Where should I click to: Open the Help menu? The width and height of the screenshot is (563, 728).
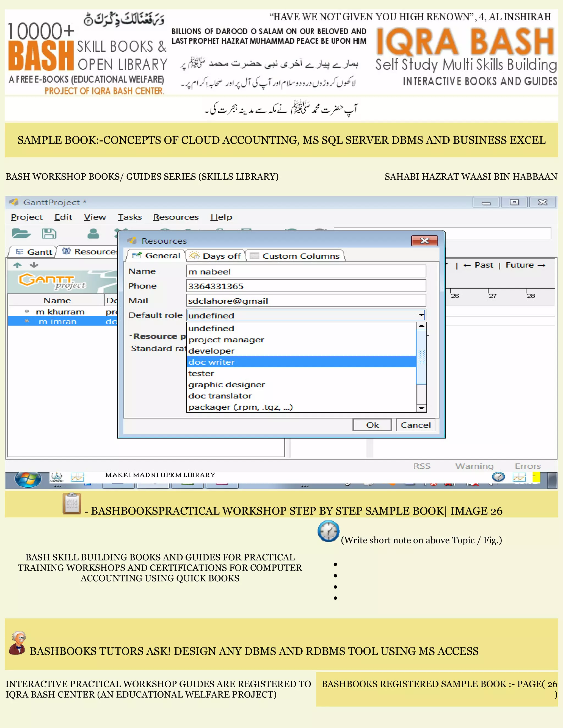pyautogui.click(x=221, y=217)
